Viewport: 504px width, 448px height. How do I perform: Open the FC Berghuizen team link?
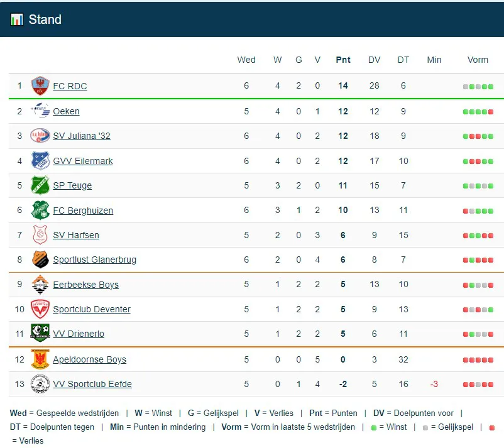83,210
